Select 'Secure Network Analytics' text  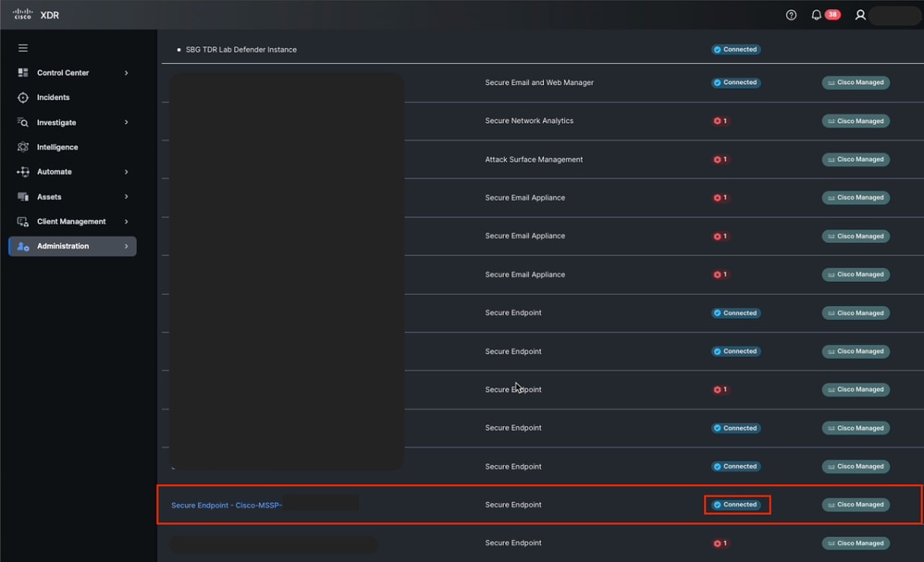point(529,121)
